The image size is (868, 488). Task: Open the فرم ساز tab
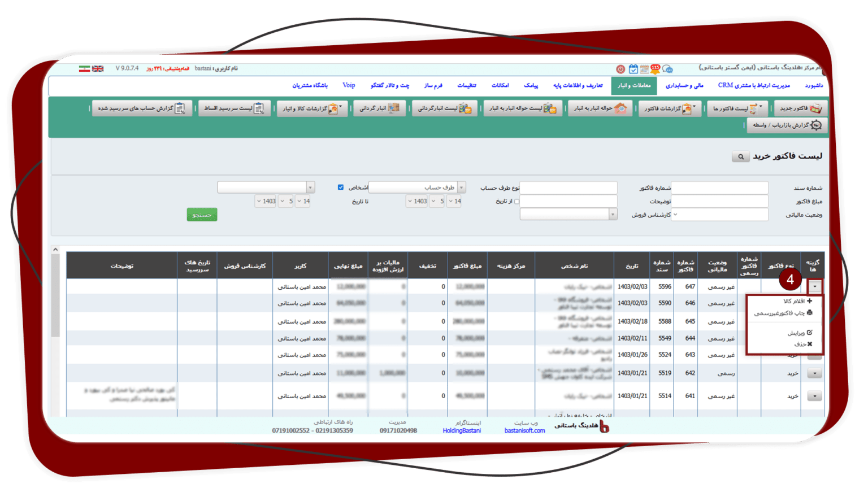tap(433, 86)
